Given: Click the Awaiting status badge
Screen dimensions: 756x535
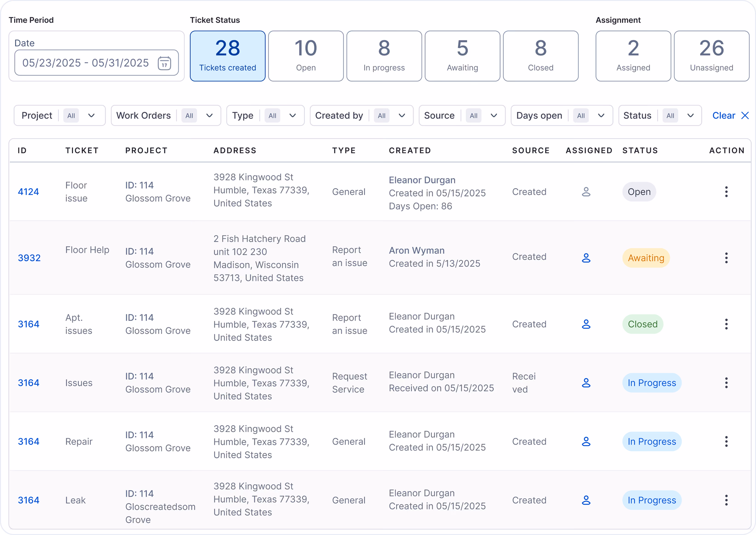Looking at the screenshot, I should [x=646, y=258].
